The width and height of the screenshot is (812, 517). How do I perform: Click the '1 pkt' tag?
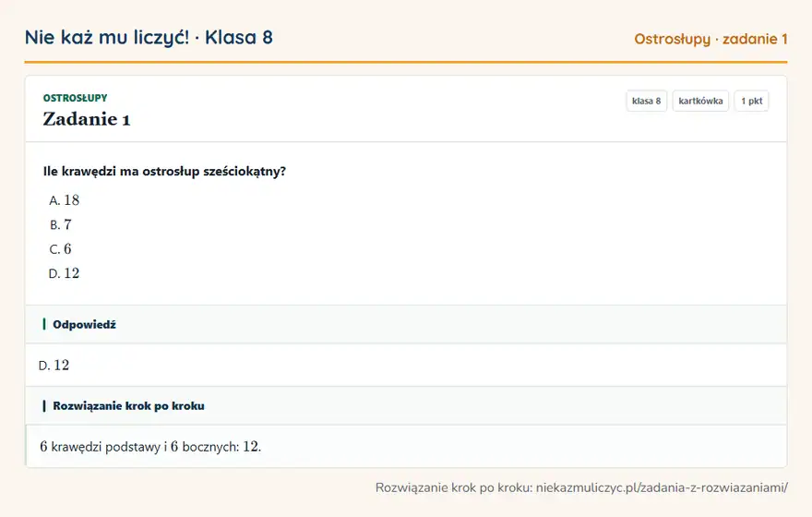point(751,101)
